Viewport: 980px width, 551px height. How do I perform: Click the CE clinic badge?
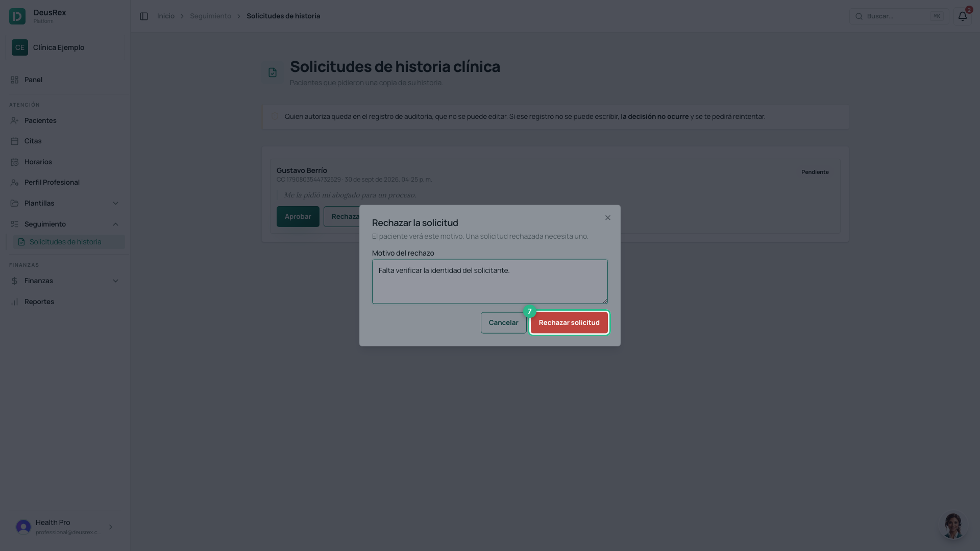[x=20, y=47]
